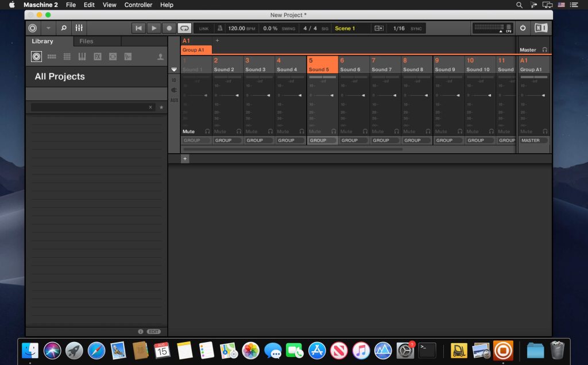Enable LINK in the transport bar
588x365 pixels.
[x=204, y=28]
